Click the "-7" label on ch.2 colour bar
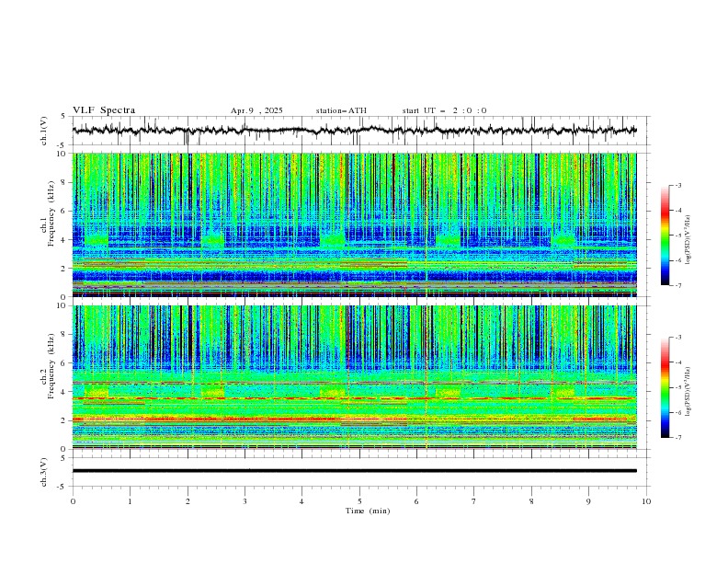 pos(677,437)
